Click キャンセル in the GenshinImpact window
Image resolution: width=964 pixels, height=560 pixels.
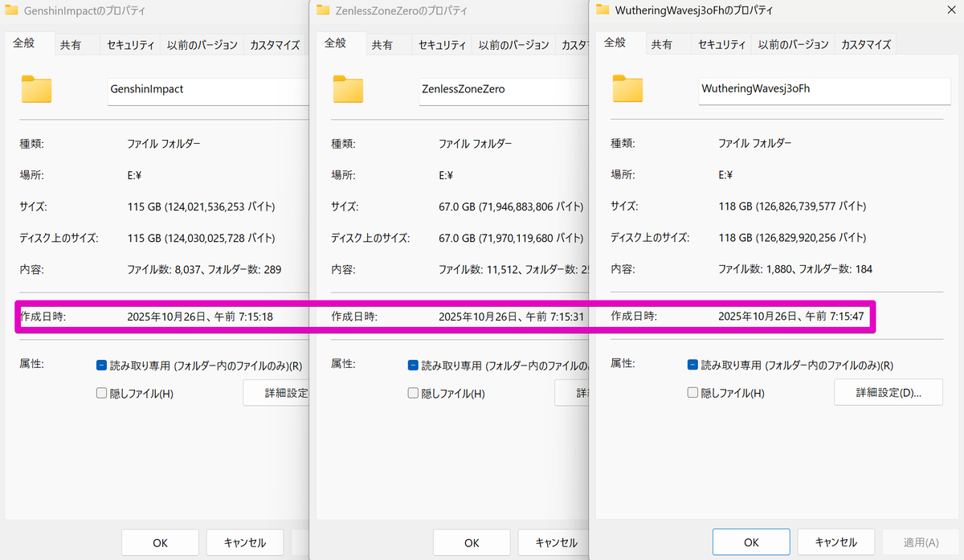tap(245, 542)
